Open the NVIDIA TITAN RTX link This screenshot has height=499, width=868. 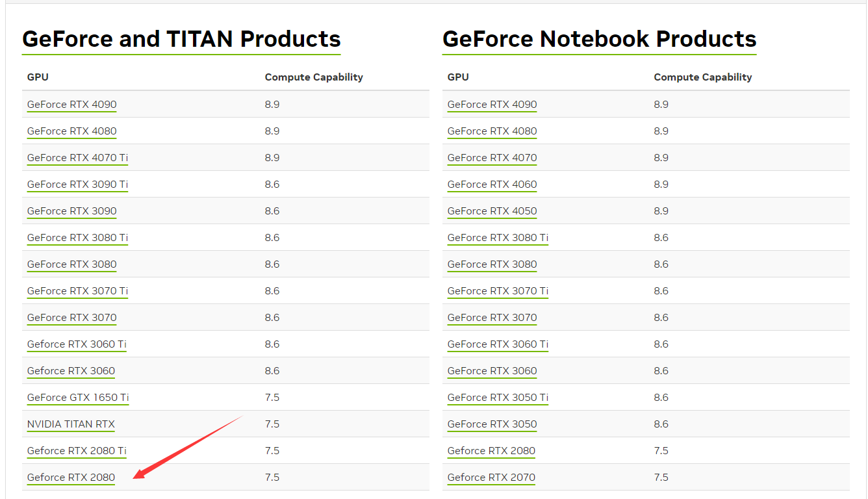click(71, 424)
